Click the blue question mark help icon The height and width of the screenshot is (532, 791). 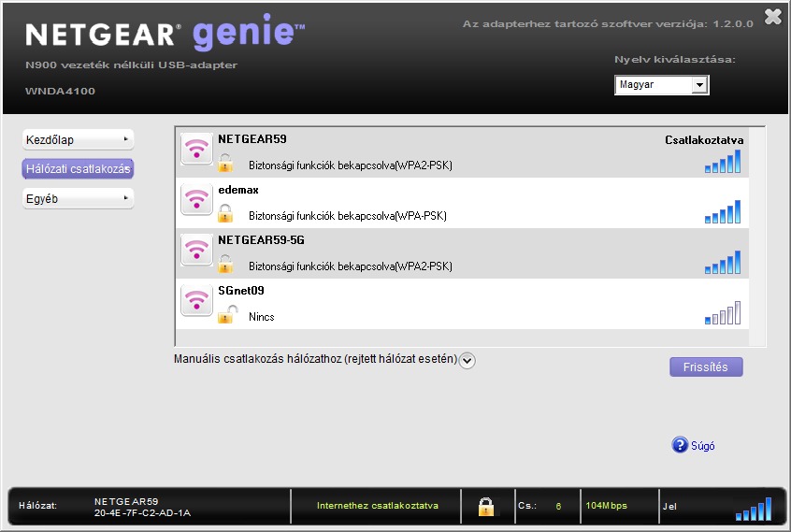pyautogui.click(x=680, y=445)
